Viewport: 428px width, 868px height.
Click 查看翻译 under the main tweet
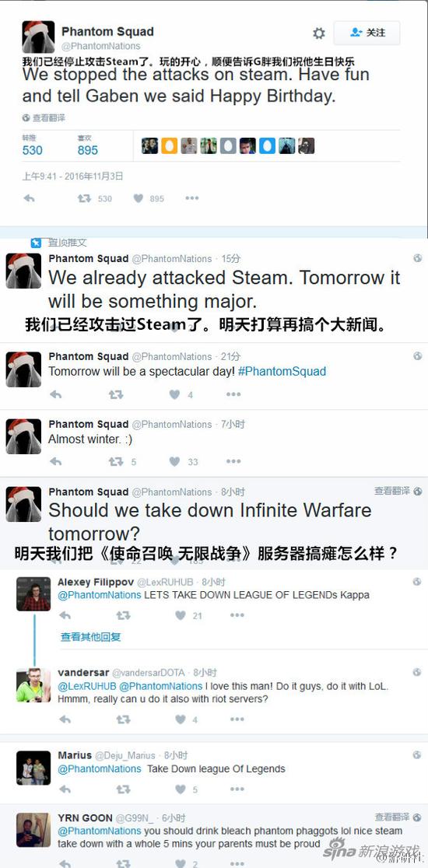[44, 118]
